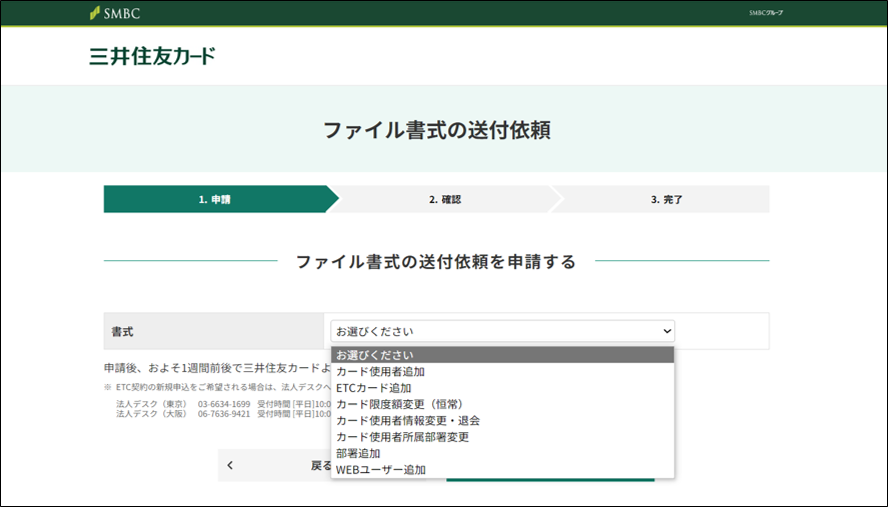The image size is (888, 507).
Task: Click the ファイル書式の送付依頼 page title
Action: pyautogui.click(x=437, y=130)
